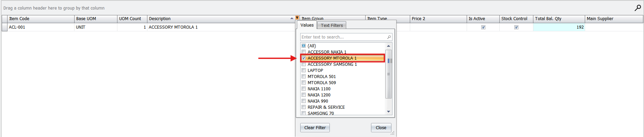This screenshot has height=137, width=644.
Task: Toggle the Is Active checkbox for ACL-001
Action: click(x=483, y=27)
